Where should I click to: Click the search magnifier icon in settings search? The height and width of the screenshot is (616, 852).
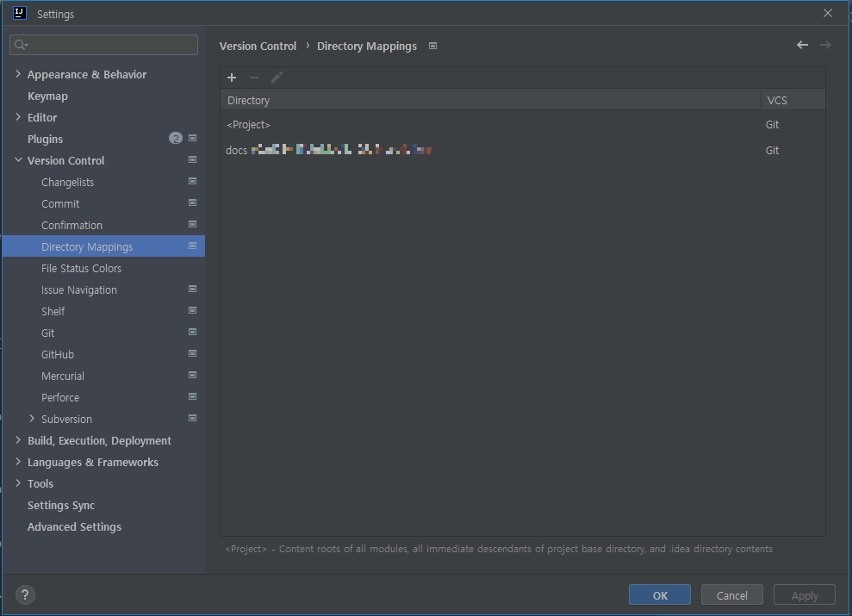click(21, 45)
